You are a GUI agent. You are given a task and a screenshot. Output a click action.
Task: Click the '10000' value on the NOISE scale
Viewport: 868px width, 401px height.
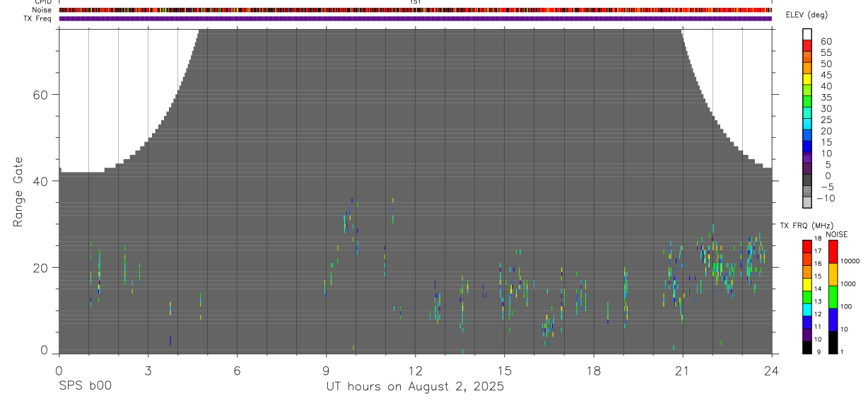pos(850,261)
